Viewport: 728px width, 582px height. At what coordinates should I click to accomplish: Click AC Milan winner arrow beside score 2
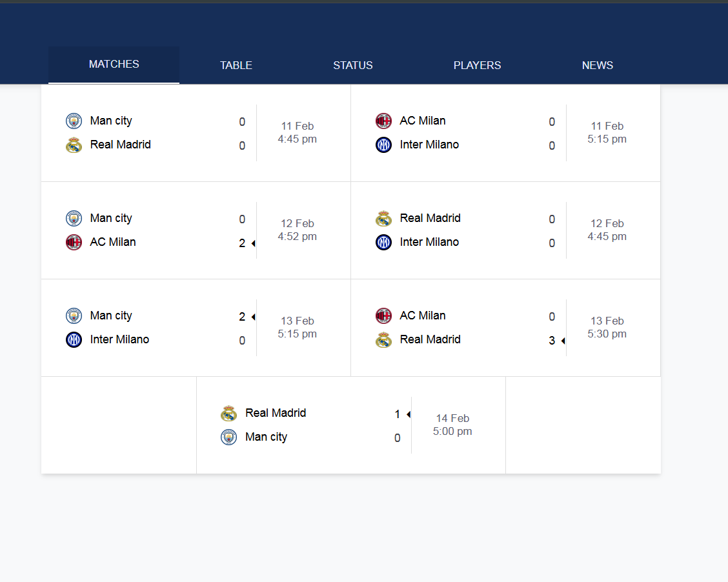click(253, 243)
